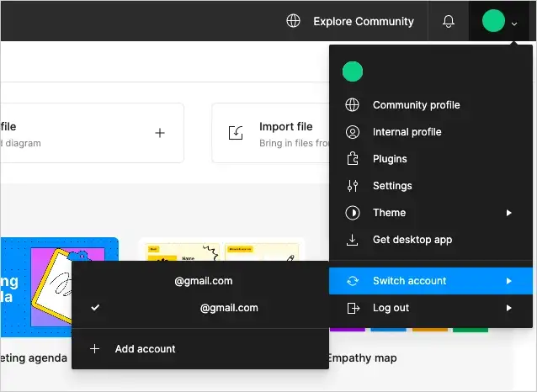537x392 pixels.
Task: Open the account dropdown chevron in header
Action: pos(514,23)
